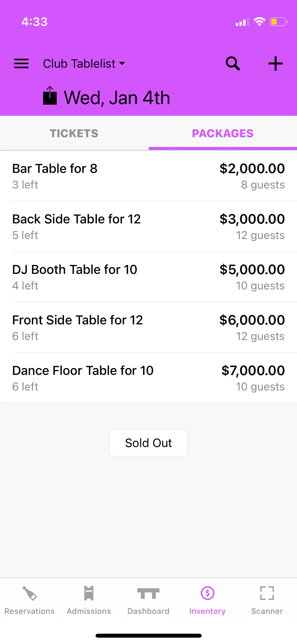Tap the search magnifier icon
The height and width of the screenshot is (644, 297).
pyautogui.click(x=233, y=64)
